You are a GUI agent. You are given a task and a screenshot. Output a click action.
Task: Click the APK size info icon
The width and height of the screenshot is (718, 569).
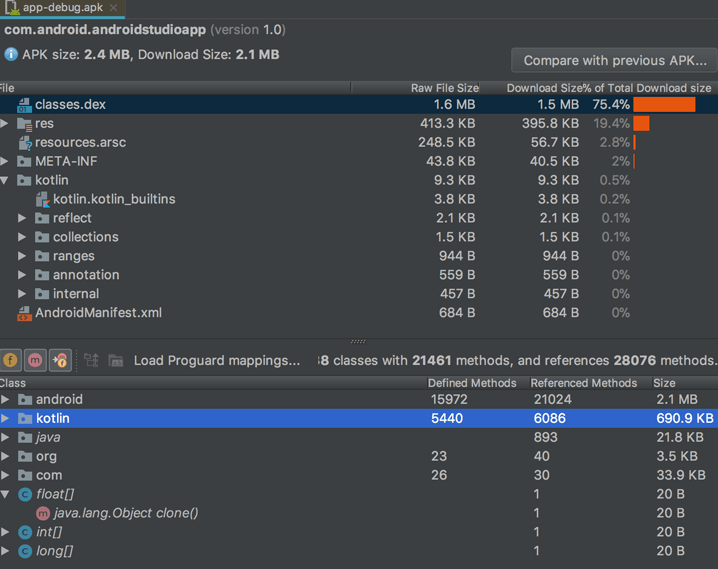11,54
